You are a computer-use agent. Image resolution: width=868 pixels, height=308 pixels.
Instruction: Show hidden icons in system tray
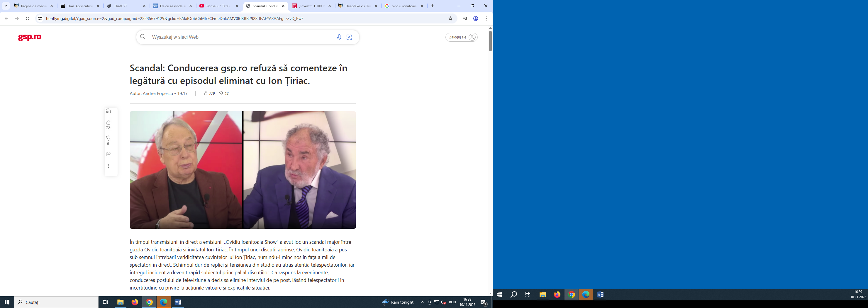pos(422,302)
